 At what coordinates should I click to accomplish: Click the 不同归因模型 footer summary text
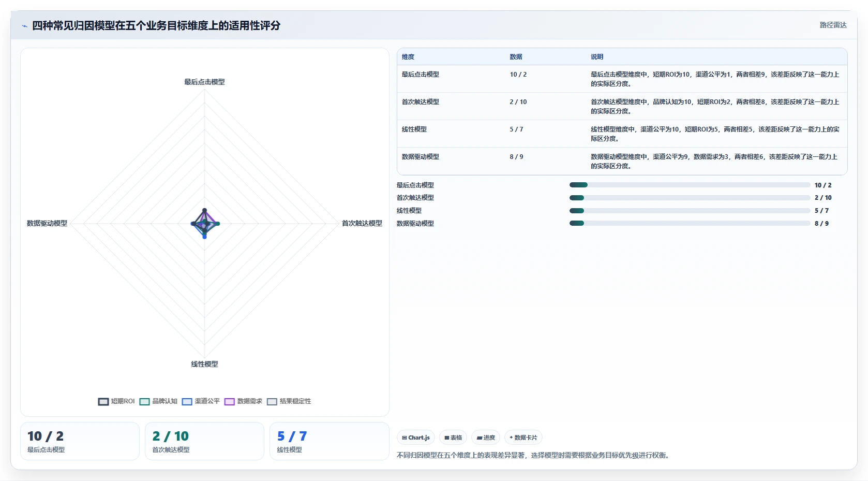[x=534, y=456]
